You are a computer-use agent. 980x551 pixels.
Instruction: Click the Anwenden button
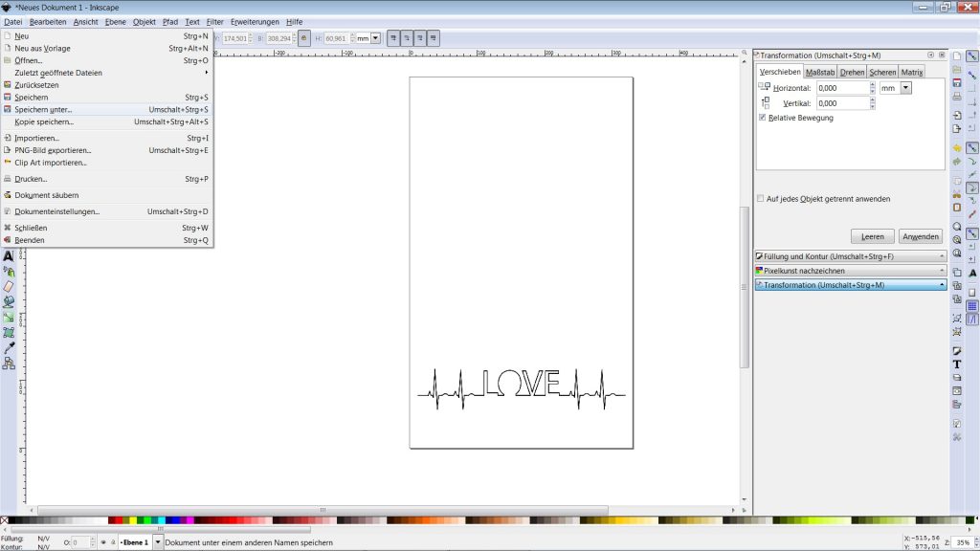(921, 236)
